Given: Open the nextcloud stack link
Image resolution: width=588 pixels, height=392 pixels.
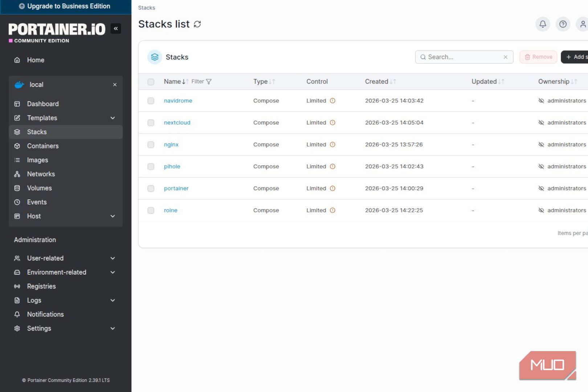Looking at the screenshot, I should pyautogui.click(x=177, y=123).
